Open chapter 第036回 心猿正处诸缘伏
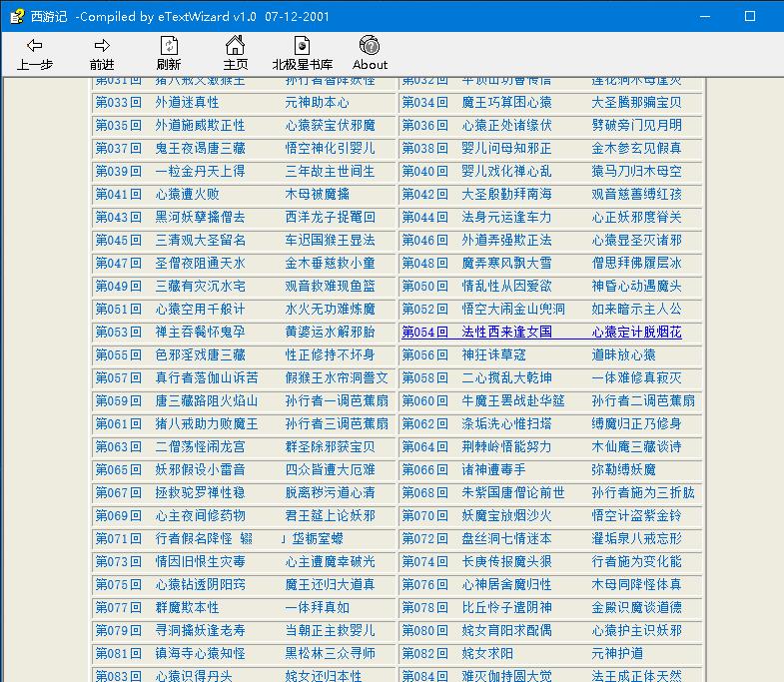784x682 pixels. [541, 126]
